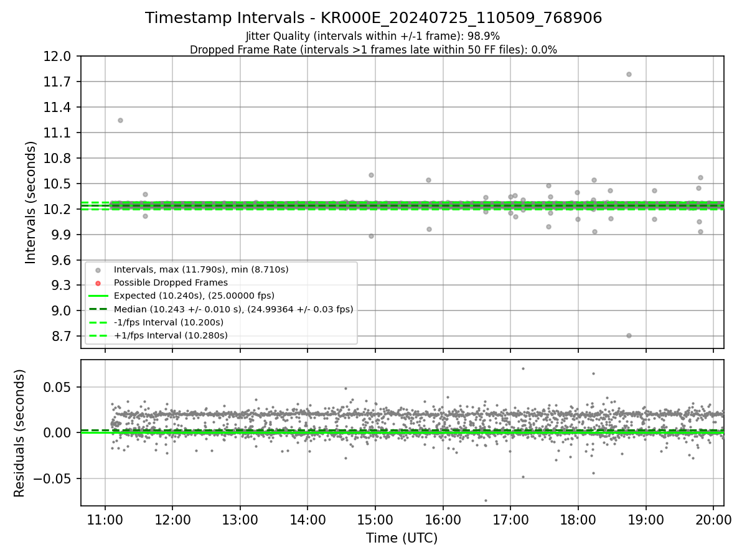This screenshot has height=560, width=747.
Task: Click the highest residual point above 0.05 near 17:10
Action: [x=523, y=368]
